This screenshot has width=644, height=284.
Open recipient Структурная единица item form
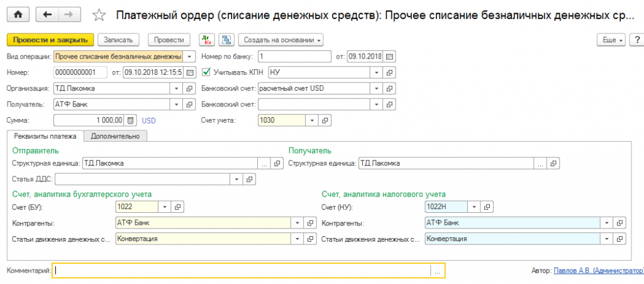tap(553, 163)
